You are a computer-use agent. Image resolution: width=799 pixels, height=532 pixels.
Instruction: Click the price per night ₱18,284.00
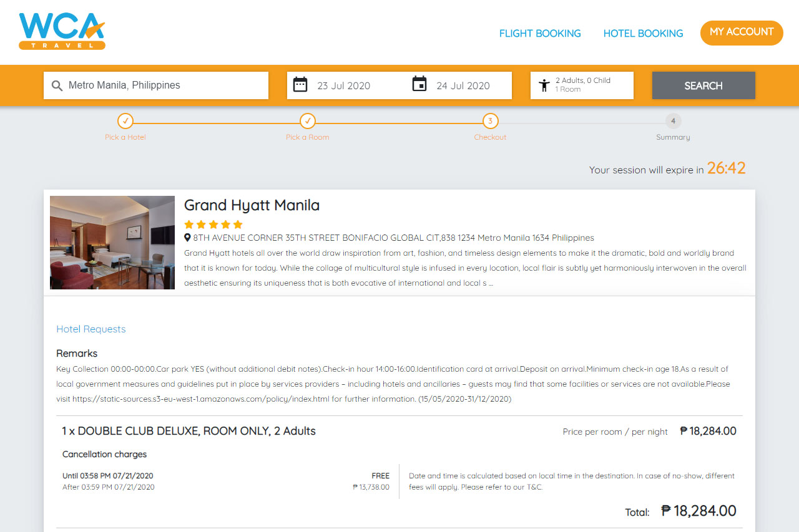click(708, 431)
